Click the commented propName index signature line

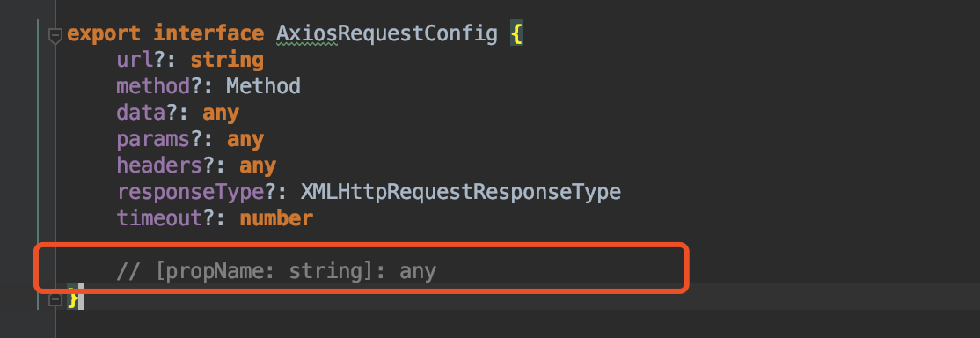coord(276,272)
